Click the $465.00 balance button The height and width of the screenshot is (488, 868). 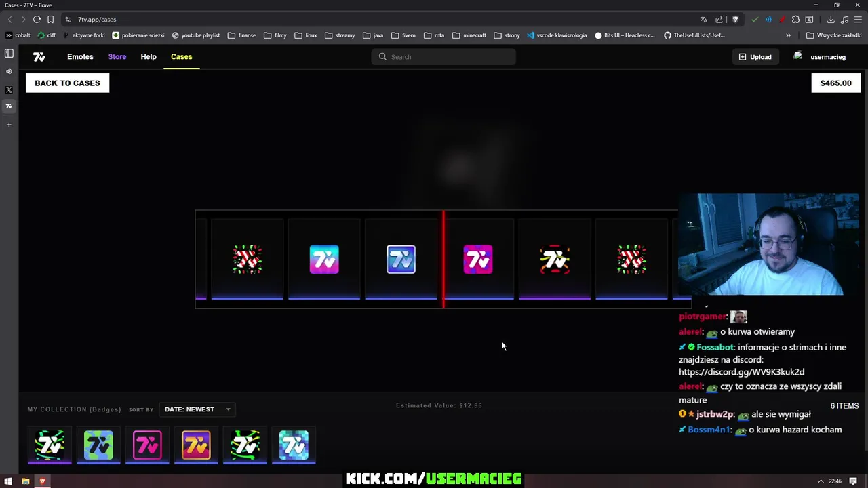pos(835,83)
